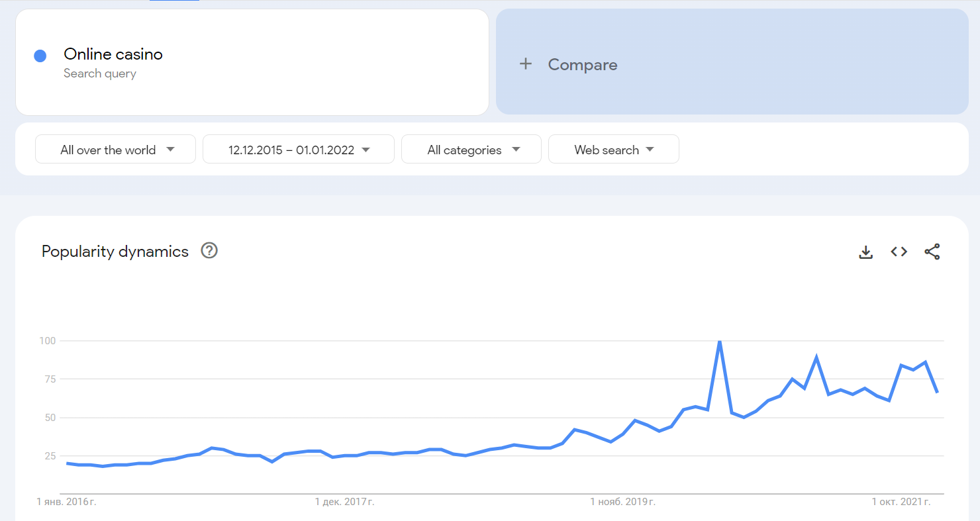This screenshot has height=521, width=980.
Task: Open the All categories dropdown
Action: 471,149
